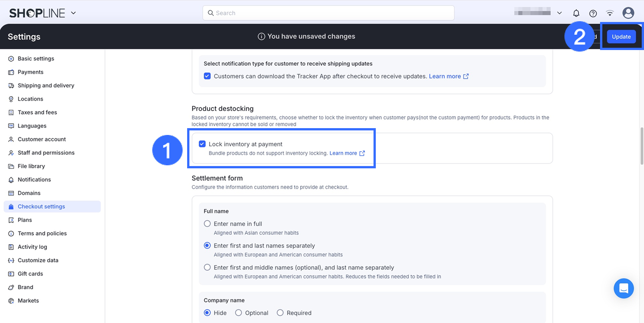Click the Locations pin icon
Viewport: 644px width, 323px height.
click(11, 99)
